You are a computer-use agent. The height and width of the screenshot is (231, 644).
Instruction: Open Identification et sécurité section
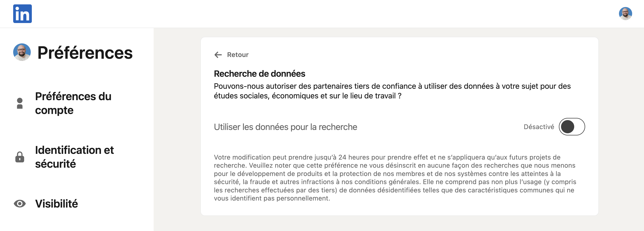coord(74,157)
